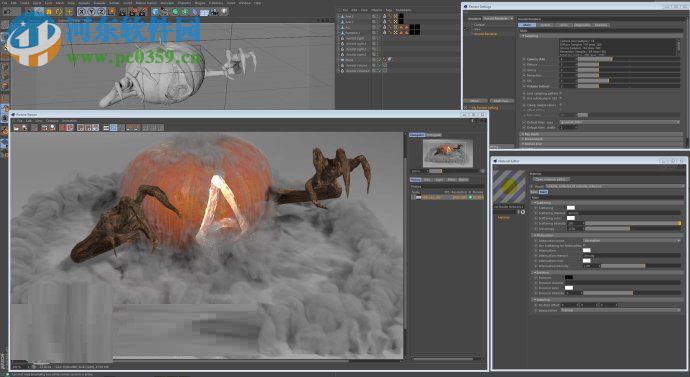The width and height of the screenshot is (690, 377).
Task: Toggle the My Render Setting checkbox
Action: tap(466, 107)
